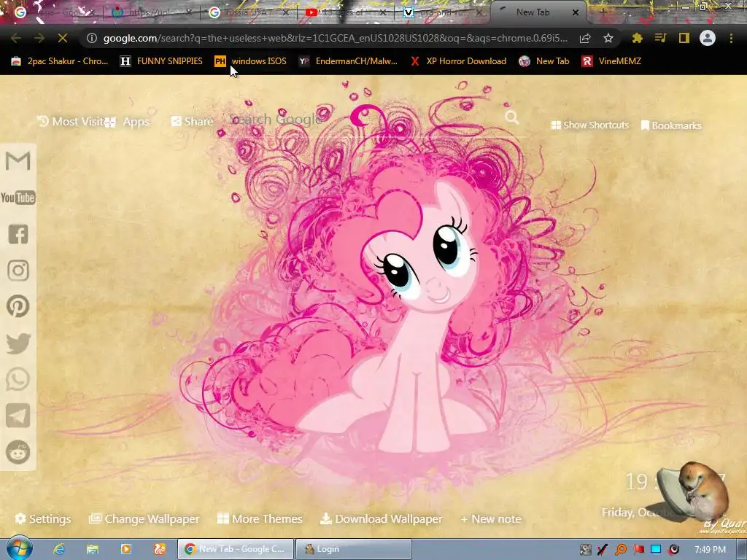Open the Instagram sidebar shortcut

(18, 271)
